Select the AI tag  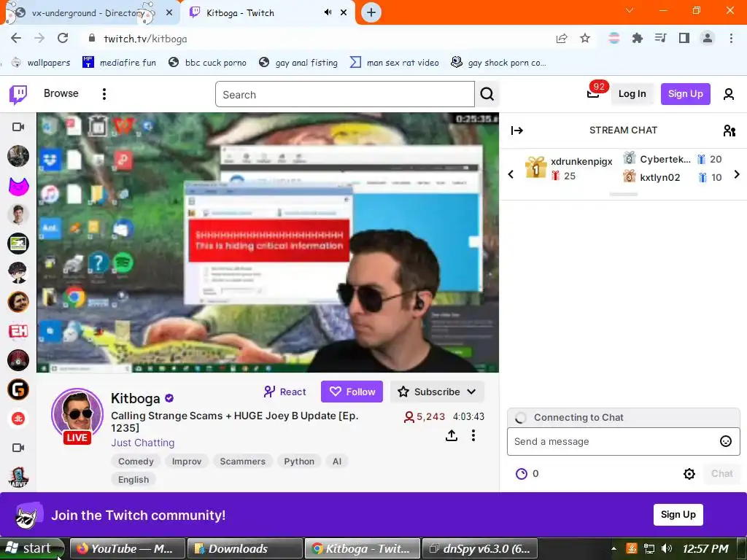click(x=337, y=462)
